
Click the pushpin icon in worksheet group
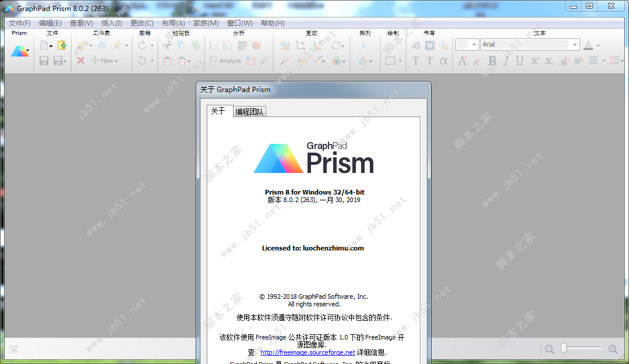(x=116, y=45)
